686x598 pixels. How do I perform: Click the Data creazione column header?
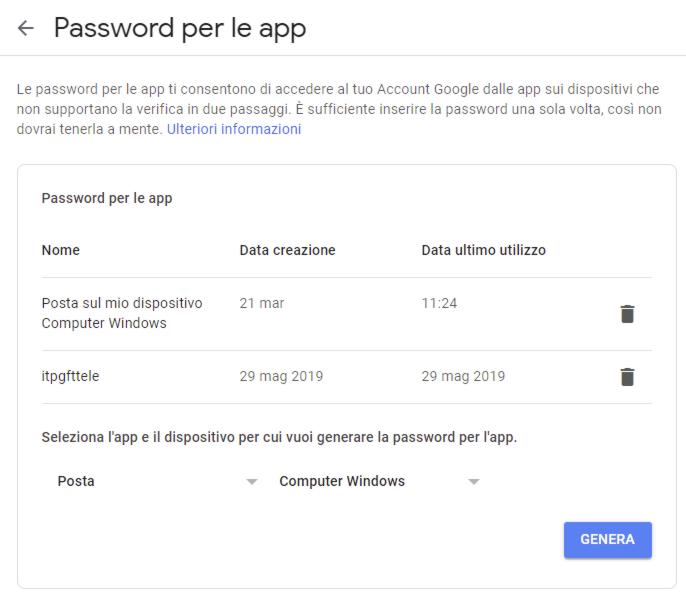tap(287, 250)
